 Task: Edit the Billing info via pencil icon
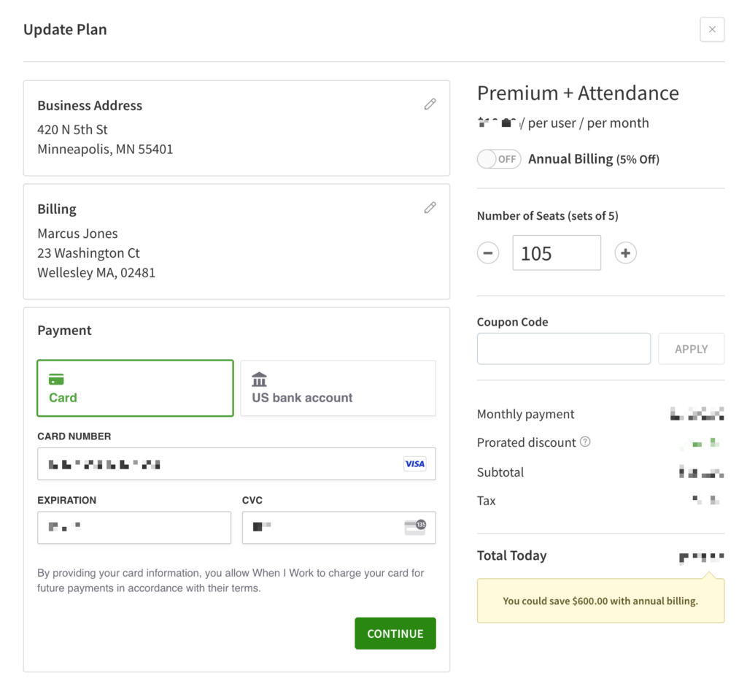[x=430, y=207]
